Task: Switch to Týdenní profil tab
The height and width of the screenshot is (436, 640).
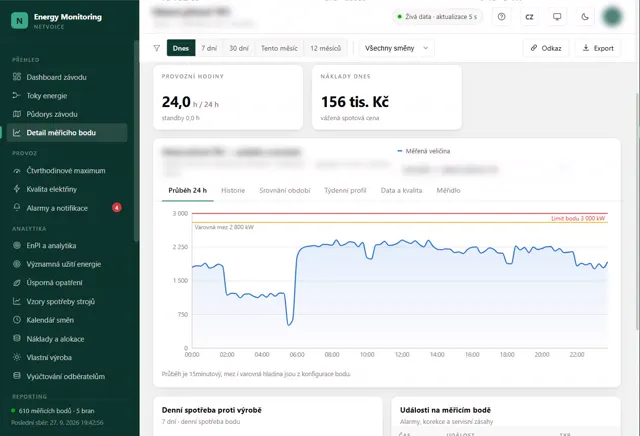Action: [x=345, y=191]
